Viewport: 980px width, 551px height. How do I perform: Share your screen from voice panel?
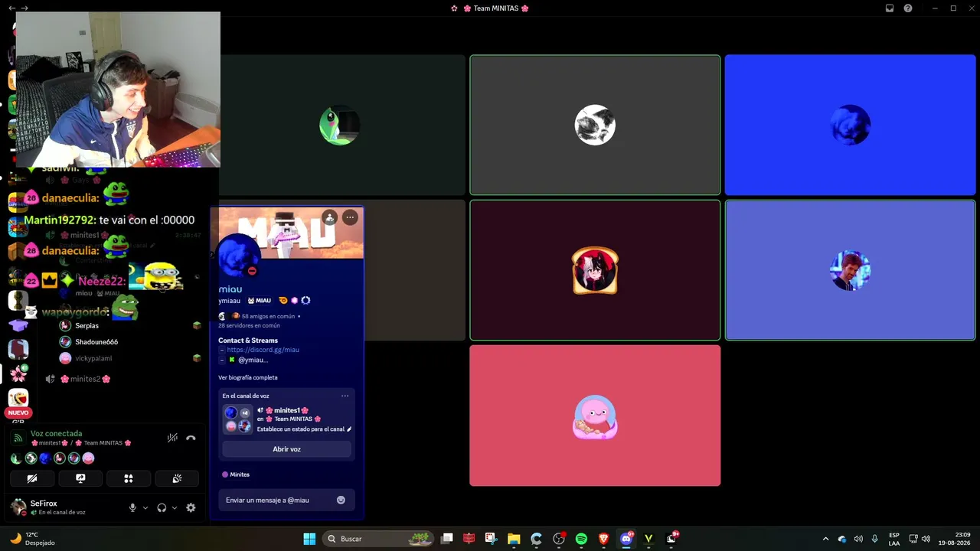tap(80, 478)
